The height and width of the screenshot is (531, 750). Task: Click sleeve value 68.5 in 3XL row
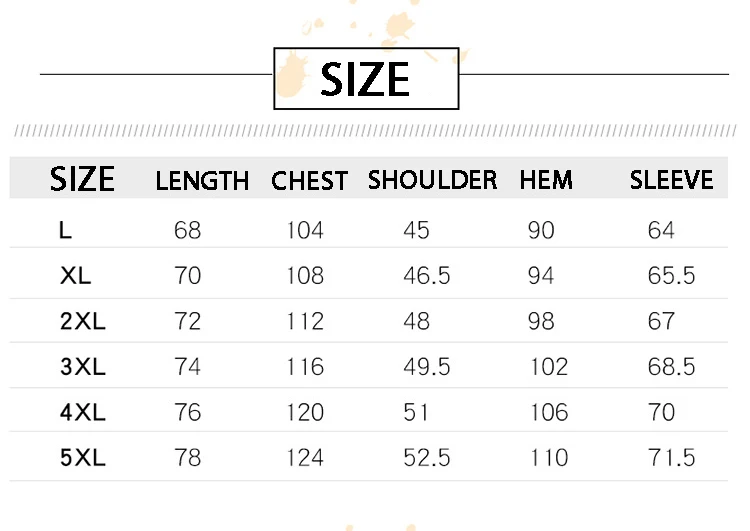pos(671,367)
